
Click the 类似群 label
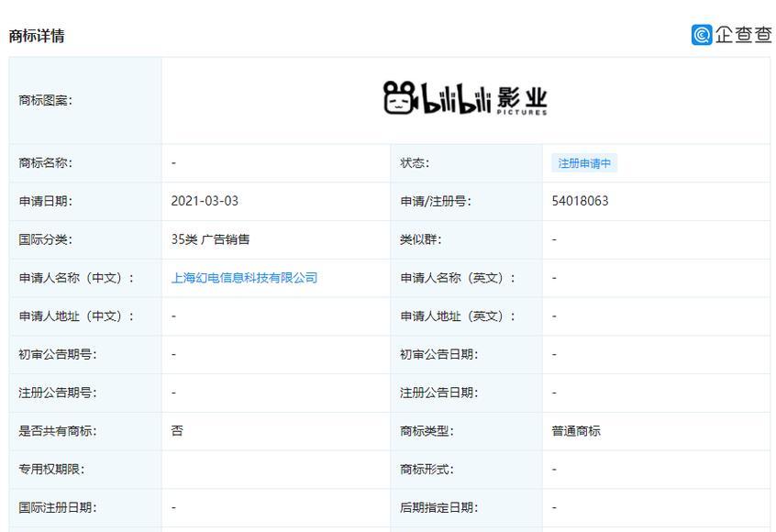pyautogui.click(x=421, y=239)
